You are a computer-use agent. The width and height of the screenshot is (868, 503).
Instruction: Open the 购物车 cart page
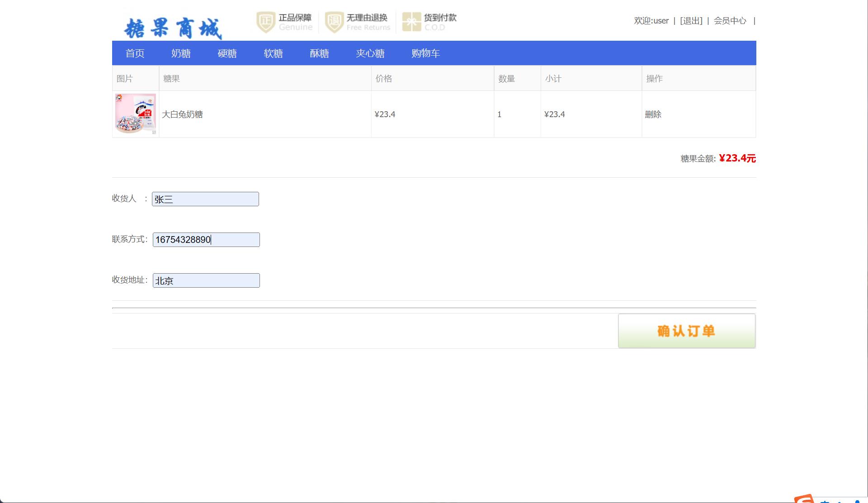click(425, 53)
